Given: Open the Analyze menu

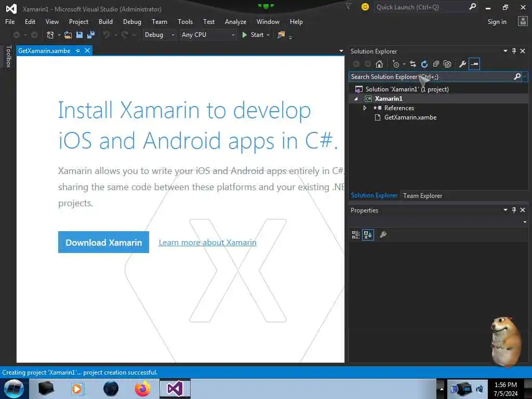Looking at the screenshot, I should point(235,22).
